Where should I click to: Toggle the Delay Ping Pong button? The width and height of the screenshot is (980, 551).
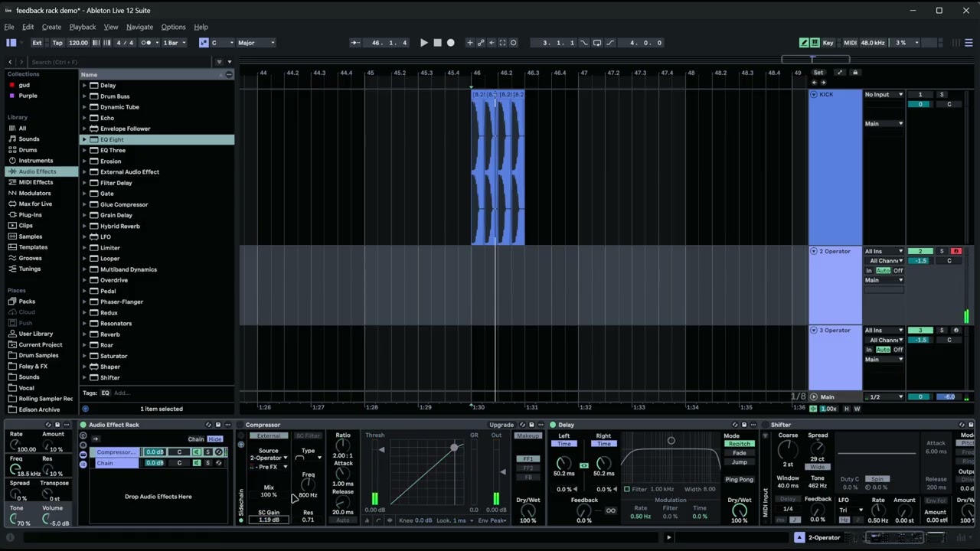(740, 480)
